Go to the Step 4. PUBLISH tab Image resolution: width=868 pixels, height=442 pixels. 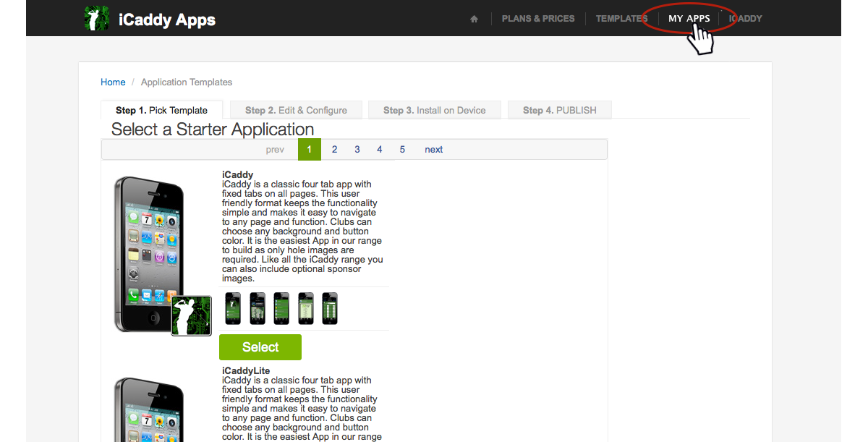click(x=560, y=110)
